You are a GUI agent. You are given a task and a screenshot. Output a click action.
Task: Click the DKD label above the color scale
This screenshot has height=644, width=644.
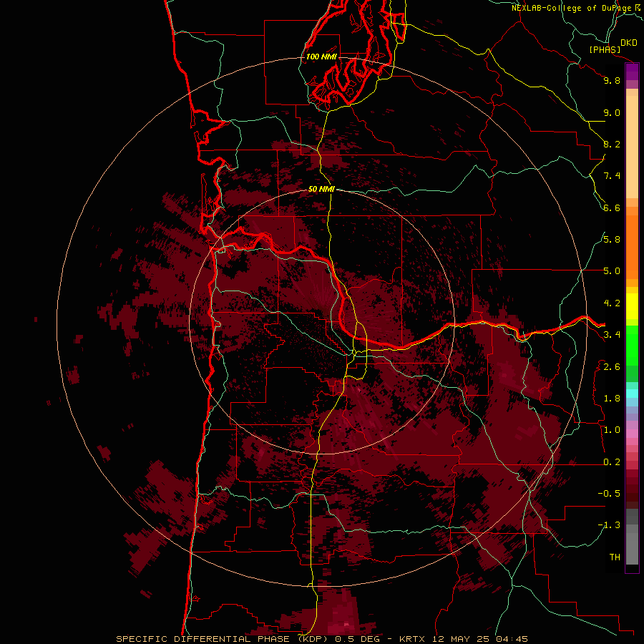pyautogui.click(x=629, y=42)
